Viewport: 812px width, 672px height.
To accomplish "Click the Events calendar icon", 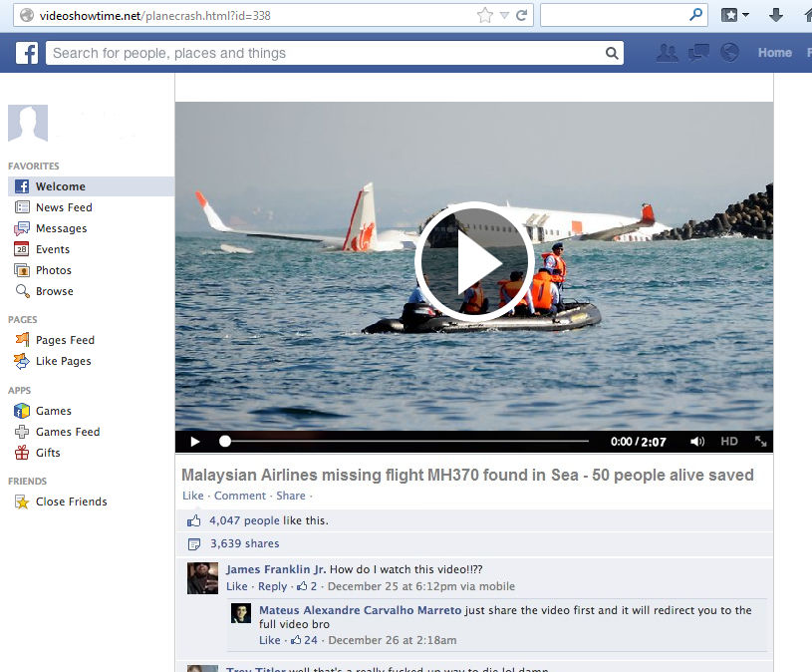I will coord(22,249).
